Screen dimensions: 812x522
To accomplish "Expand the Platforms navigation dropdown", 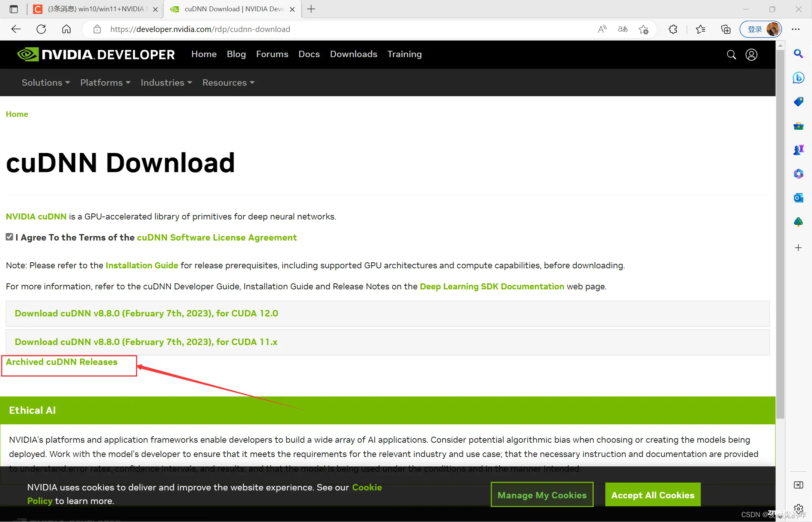I will (x=105, y=82).
